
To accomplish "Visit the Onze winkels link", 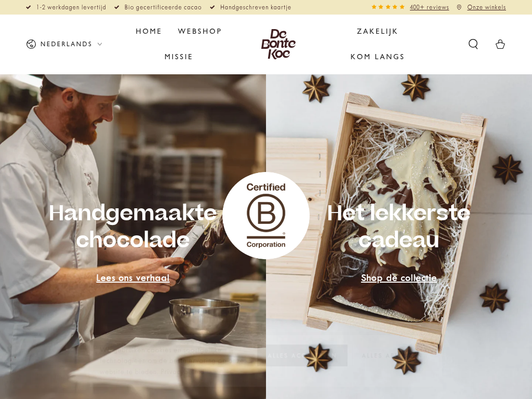I will [486, 7].
